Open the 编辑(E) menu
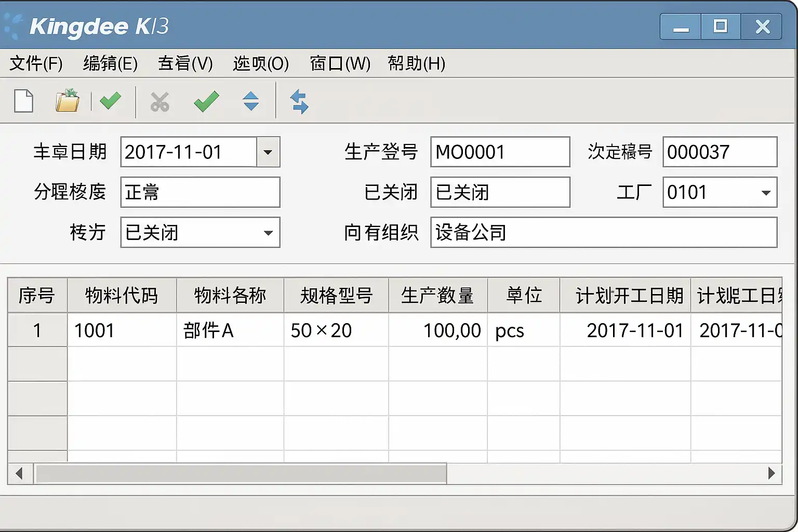Image resolution: width=798 pixels, height=532 pixels. 110,63
